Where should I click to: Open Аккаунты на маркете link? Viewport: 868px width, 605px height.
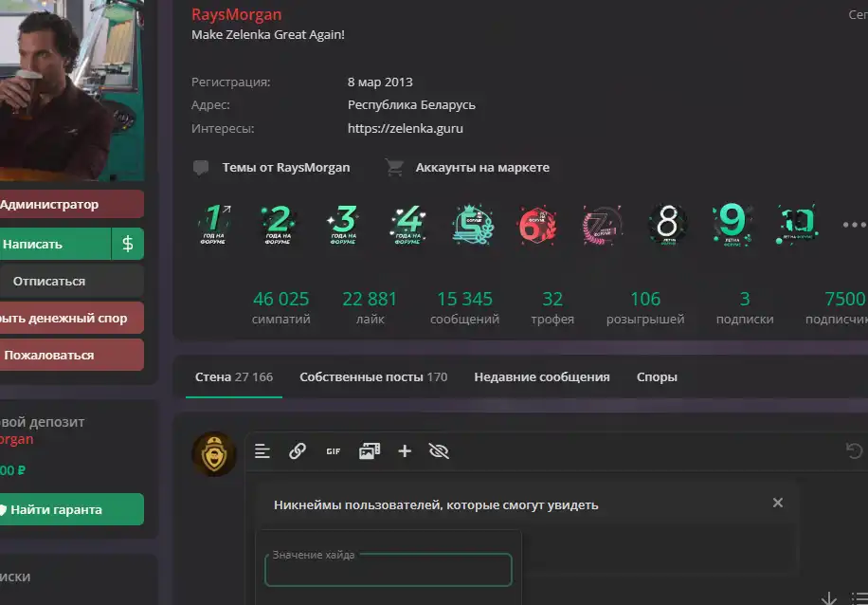click(482, 167)
